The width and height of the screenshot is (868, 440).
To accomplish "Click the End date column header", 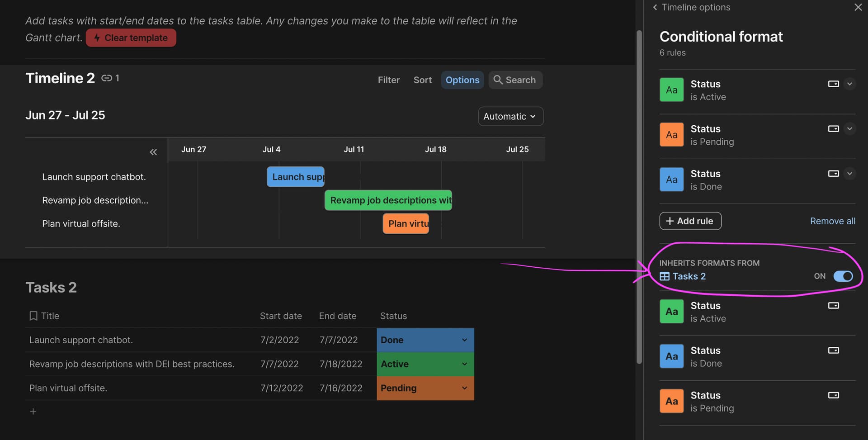I will pos(338,316).
